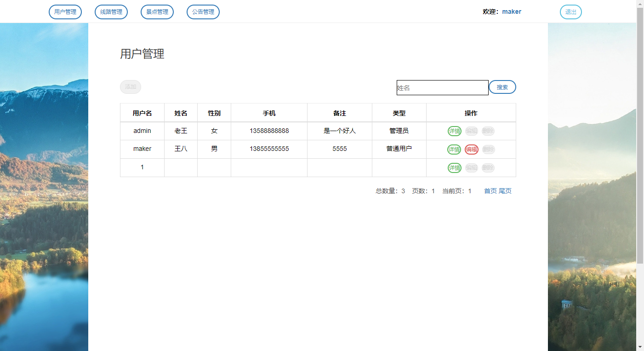Click the scrollbar up arrow
644x351 pixels.
(x=640, y=4)
